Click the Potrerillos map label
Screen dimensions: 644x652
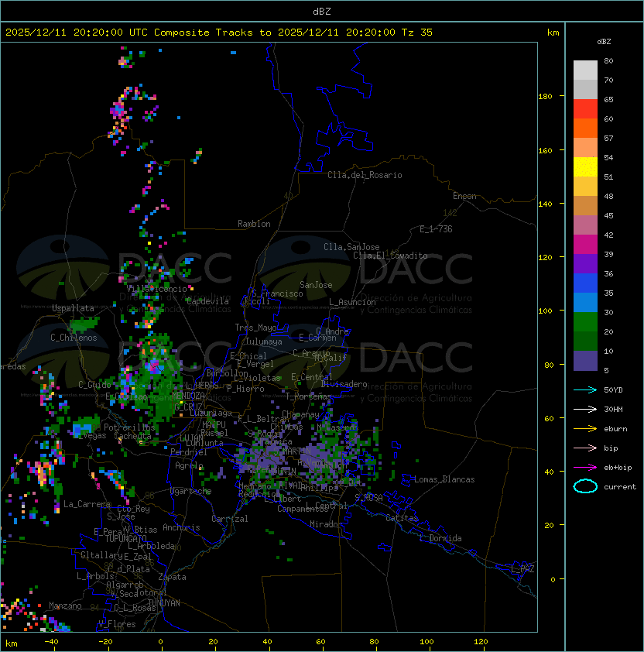tap(129, 427)
